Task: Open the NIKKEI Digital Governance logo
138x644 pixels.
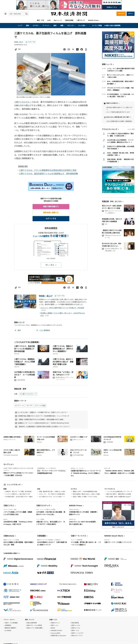Action: (x=18, y=559)
